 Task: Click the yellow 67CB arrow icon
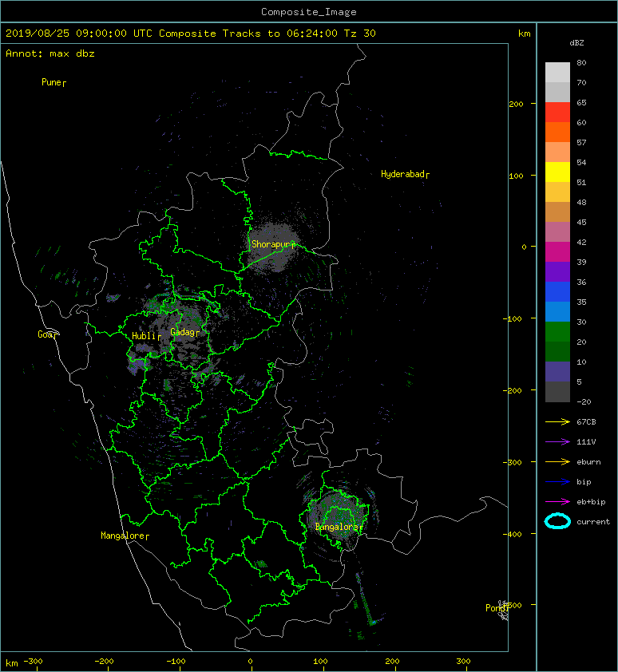point(557,421)
